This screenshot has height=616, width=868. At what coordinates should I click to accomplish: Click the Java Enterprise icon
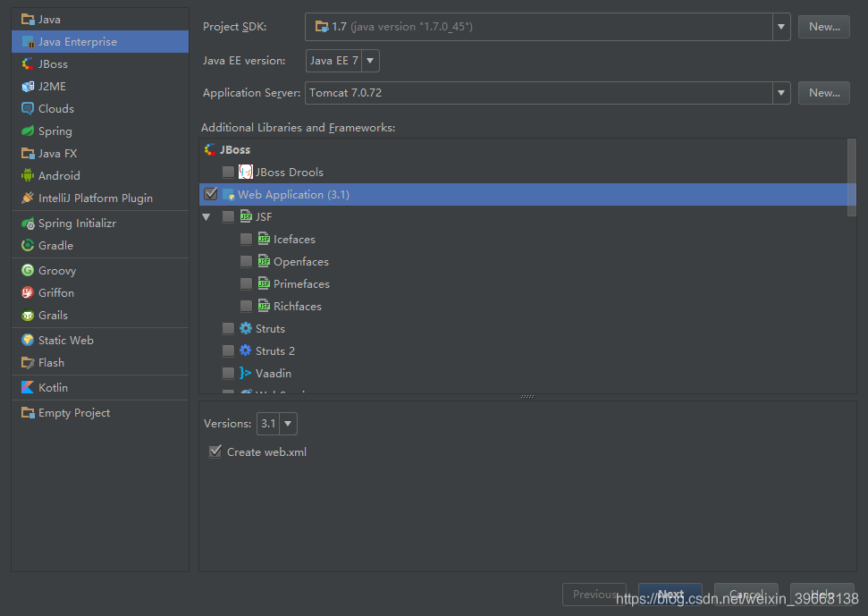pyautogui.click(x=28, y=42)
